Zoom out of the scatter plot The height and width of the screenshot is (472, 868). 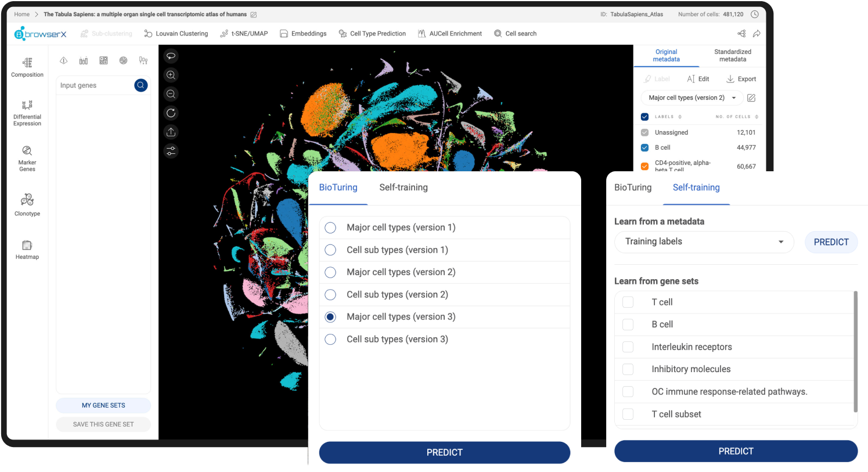coord(171,94)
